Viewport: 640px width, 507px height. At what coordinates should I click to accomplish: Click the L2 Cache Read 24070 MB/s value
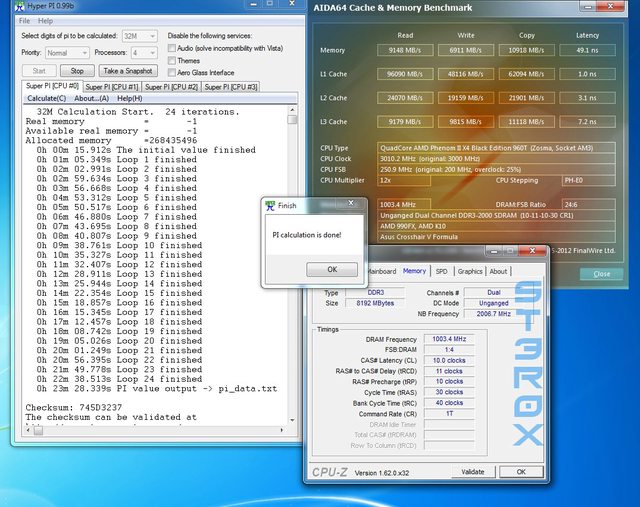point(405,98)
